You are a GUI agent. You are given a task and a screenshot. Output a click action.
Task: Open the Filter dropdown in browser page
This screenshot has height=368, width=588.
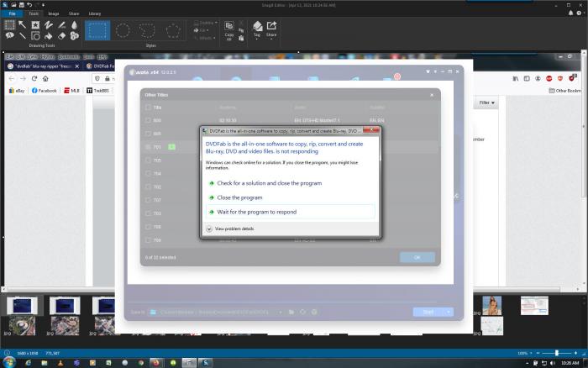tap(486, 103)
